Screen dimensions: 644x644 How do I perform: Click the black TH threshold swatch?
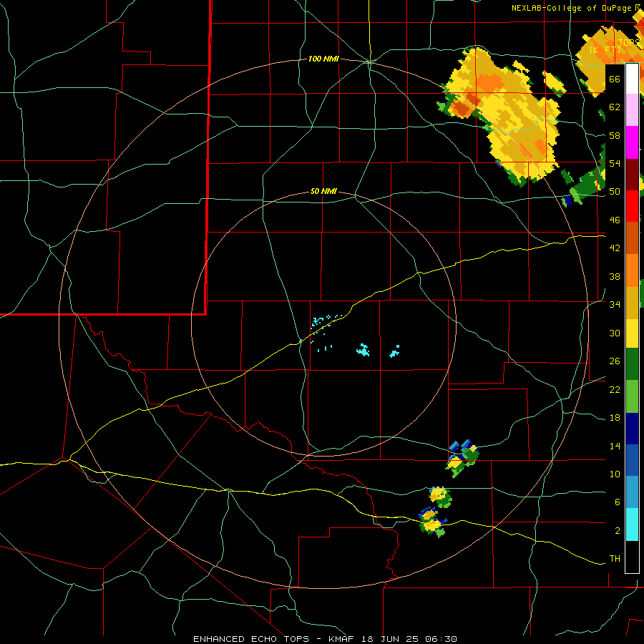pos(632,557)
